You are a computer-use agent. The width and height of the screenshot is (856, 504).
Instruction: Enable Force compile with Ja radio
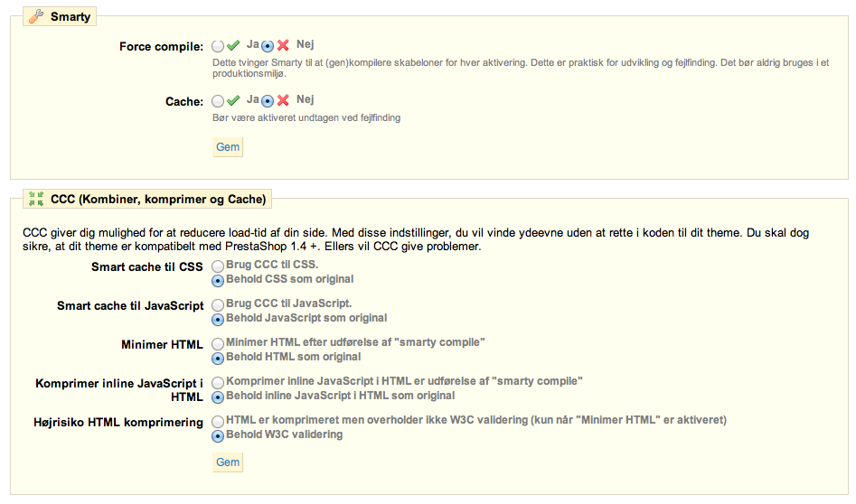(218, 46)
